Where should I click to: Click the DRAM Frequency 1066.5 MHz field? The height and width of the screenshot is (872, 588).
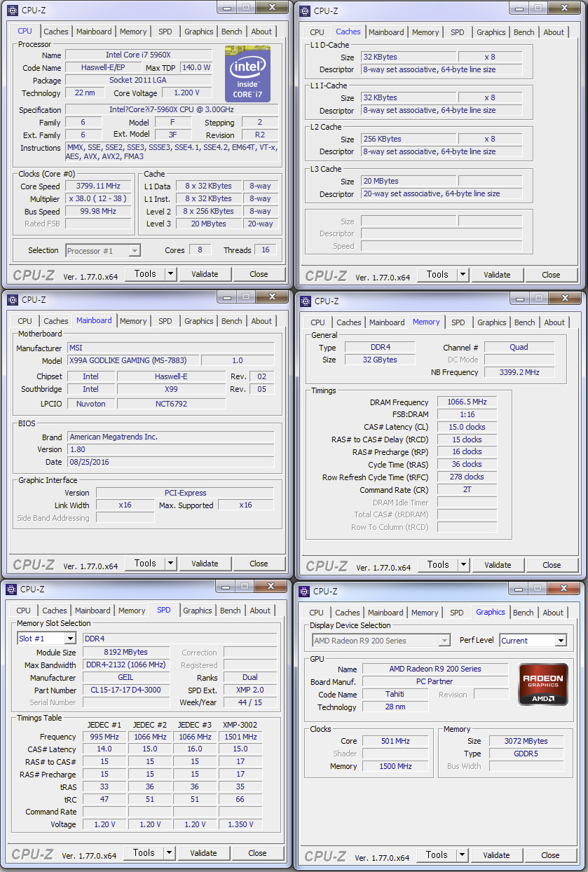pyautogui.click(x=467, y=402)
